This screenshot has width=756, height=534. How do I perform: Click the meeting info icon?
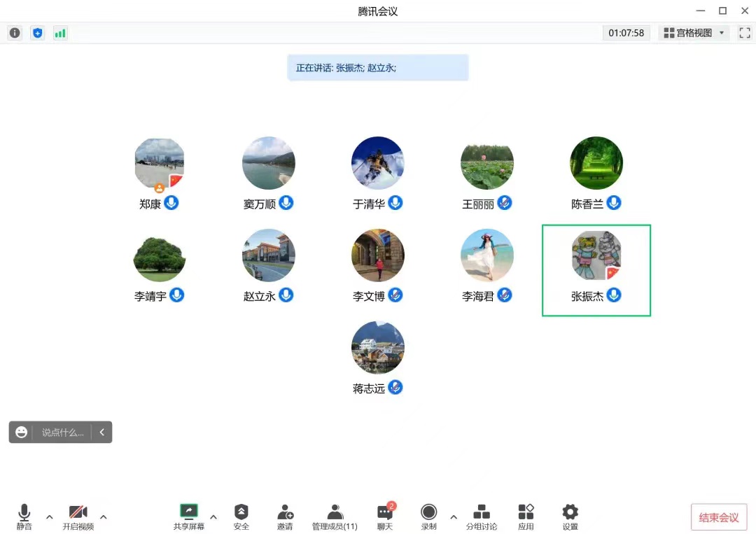pyautogui.click(x=15, y=33)
